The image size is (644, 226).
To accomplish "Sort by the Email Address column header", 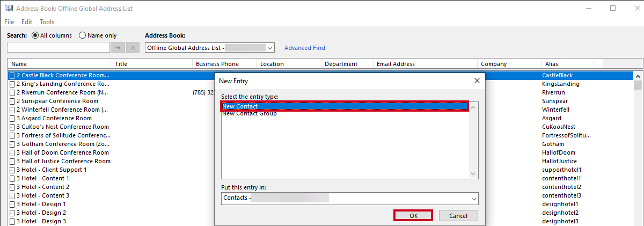I will tap(425, 64).
